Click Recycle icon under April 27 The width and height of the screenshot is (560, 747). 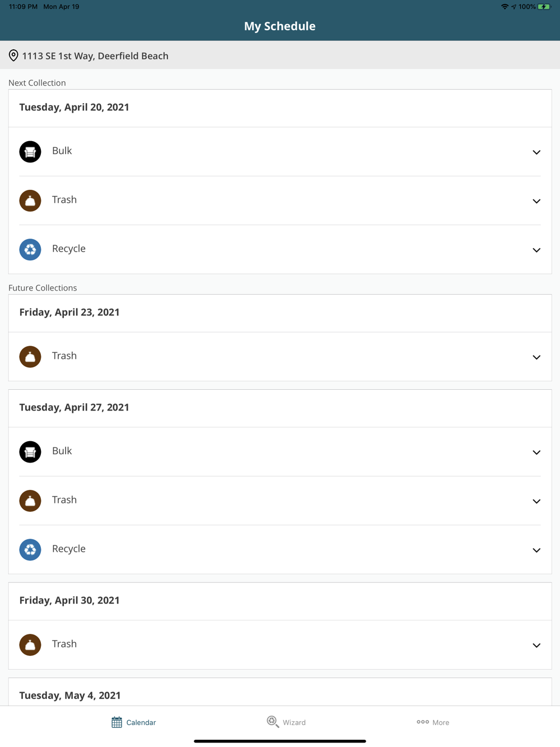[x=30, y=550]
